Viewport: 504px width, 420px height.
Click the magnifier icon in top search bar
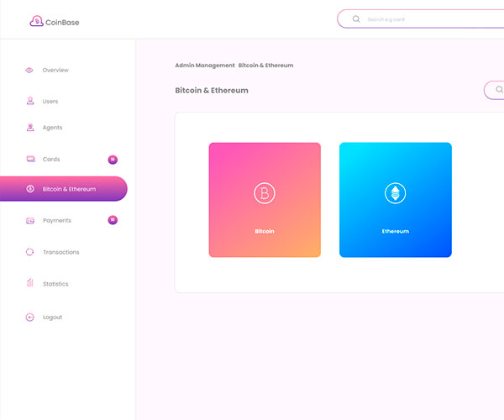click(356, 19)
